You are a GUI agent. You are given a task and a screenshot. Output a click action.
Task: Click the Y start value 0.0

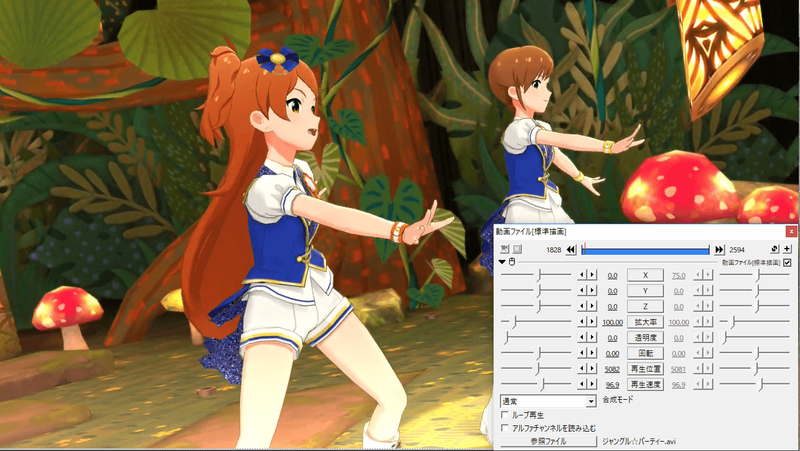(612, 291)
